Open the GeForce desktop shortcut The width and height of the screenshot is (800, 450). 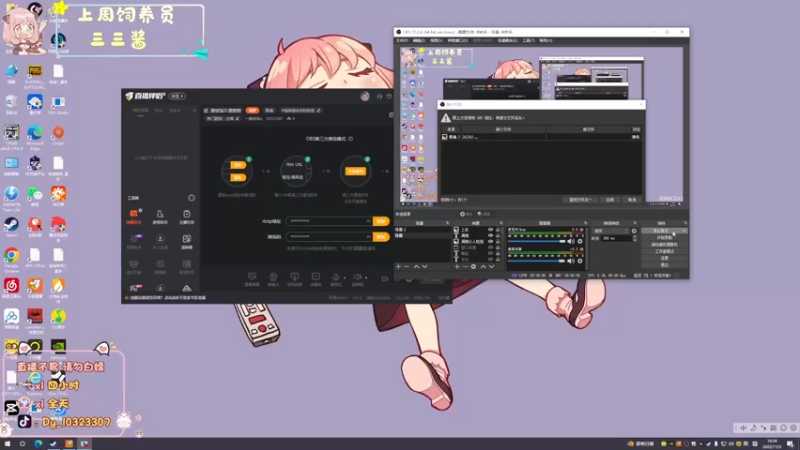point(58,349)
